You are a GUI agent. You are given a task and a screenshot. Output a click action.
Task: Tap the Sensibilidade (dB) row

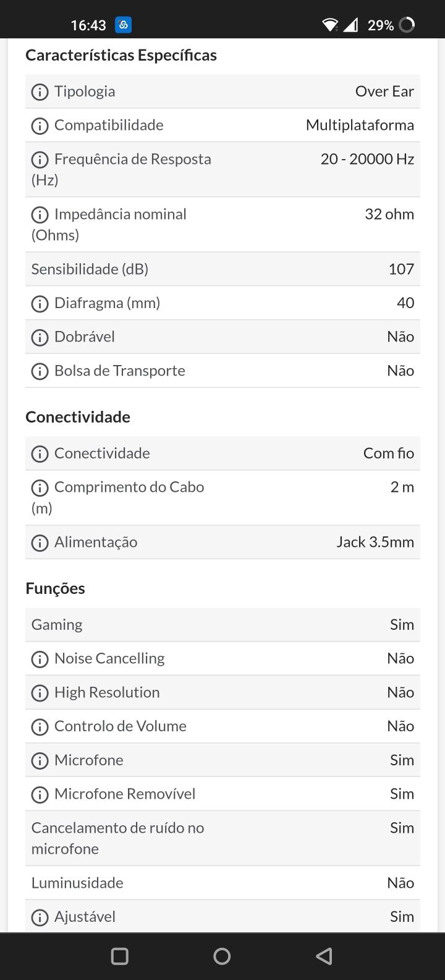(x=222, y=269)
